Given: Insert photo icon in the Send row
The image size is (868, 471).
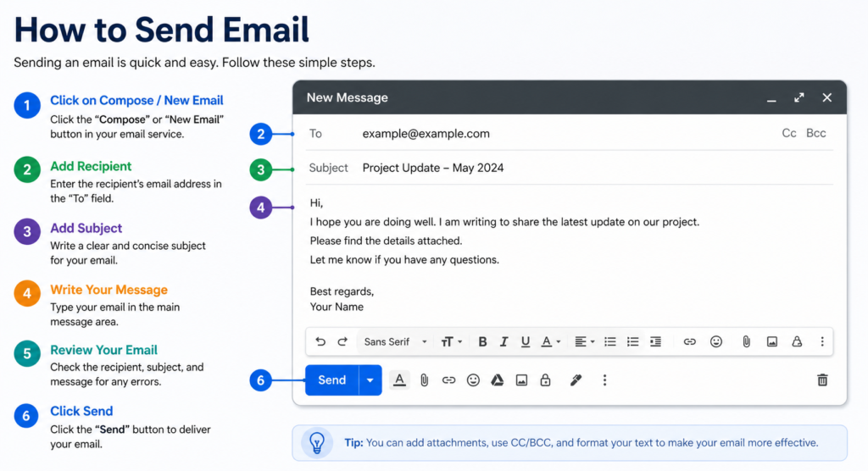Looking at the screenshot, I should (521, 380).
